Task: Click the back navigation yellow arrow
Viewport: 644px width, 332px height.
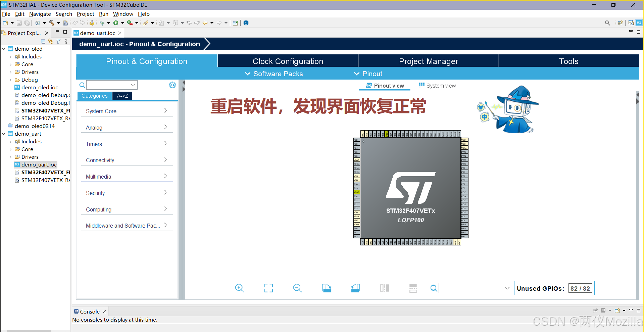Action: coord(205,23)
